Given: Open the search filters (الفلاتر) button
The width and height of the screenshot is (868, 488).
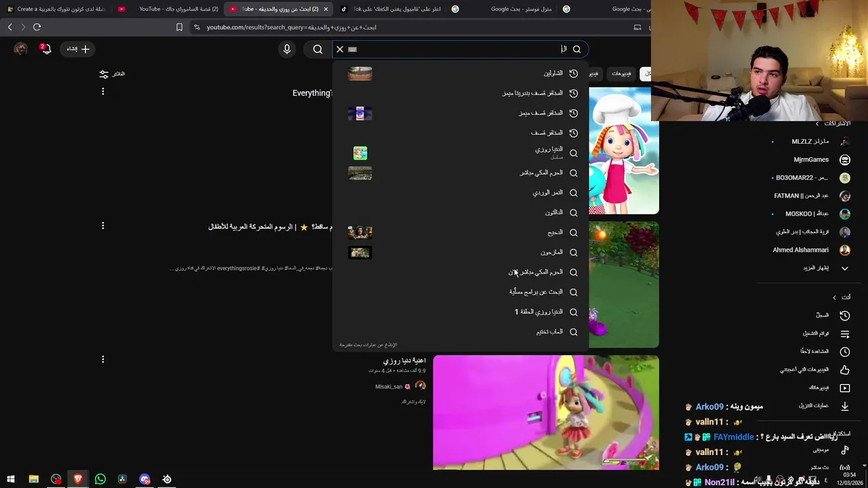Looking at the screenshot, I should click(x=113, y=73).
